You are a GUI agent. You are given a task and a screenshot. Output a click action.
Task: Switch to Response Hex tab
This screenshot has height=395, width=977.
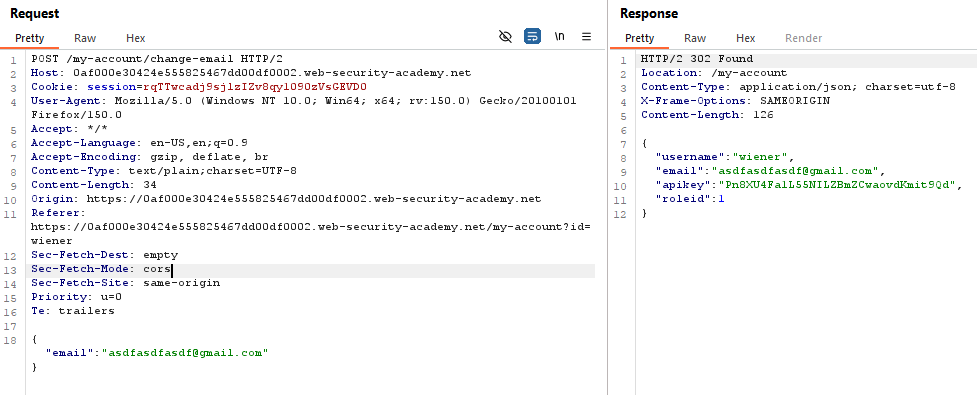pyautogui.click(x=745, y=38)
